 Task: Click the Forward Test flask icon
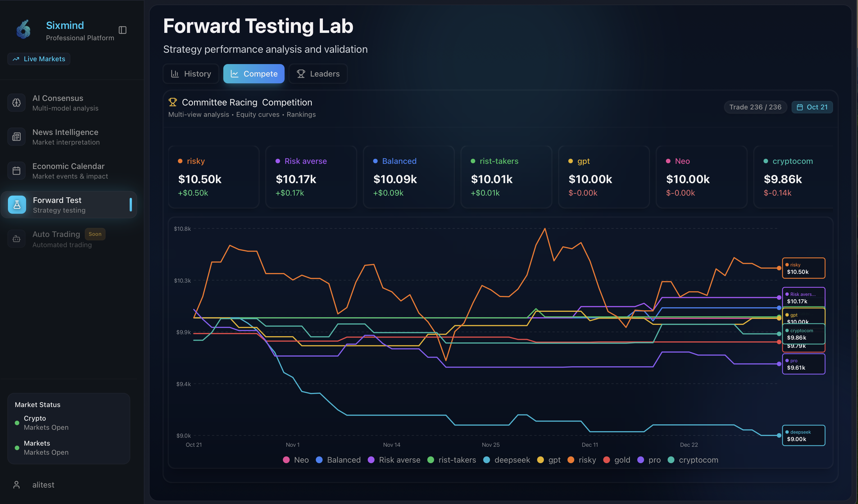coord(17,205)
